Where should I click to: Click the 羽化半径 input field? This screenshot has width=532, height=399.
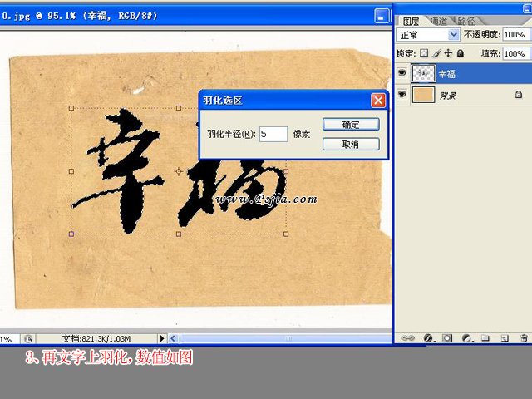pos(273,134)
